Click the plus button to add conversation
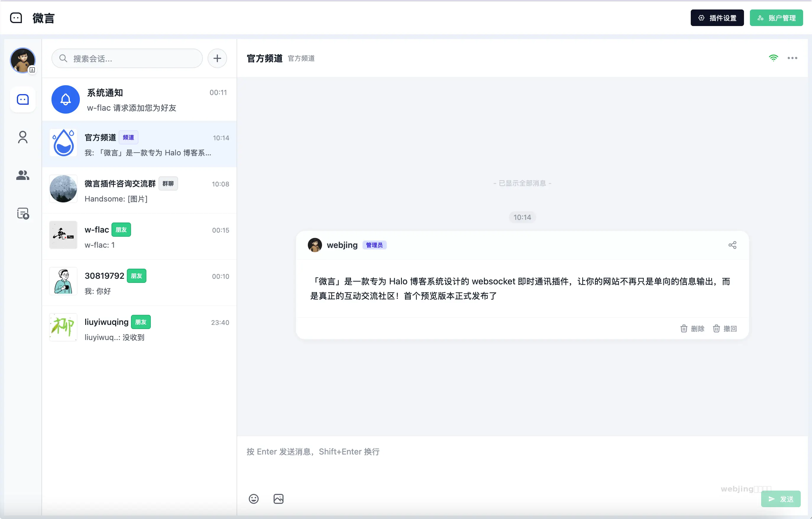This screenshot has width=812, height=519. [x=217, y=58]
